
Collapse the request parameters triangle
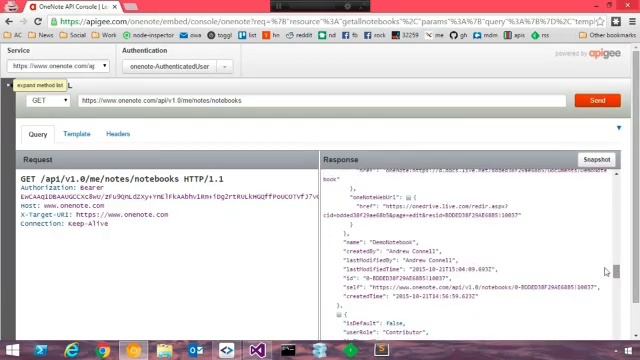pos(619,128)
